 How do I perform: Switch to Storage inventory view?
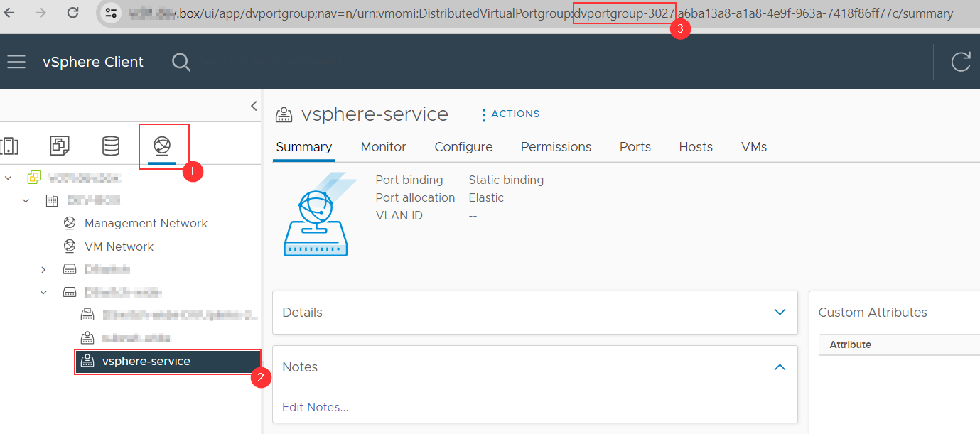coord(111,146)
